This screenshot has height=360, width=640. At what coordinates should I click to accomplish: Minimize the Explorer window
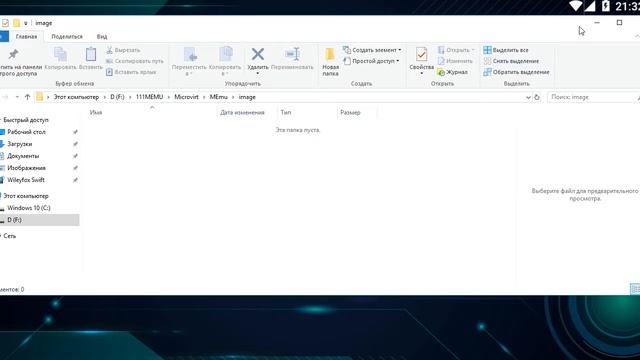pyautogui.click(x=597, y=23)
